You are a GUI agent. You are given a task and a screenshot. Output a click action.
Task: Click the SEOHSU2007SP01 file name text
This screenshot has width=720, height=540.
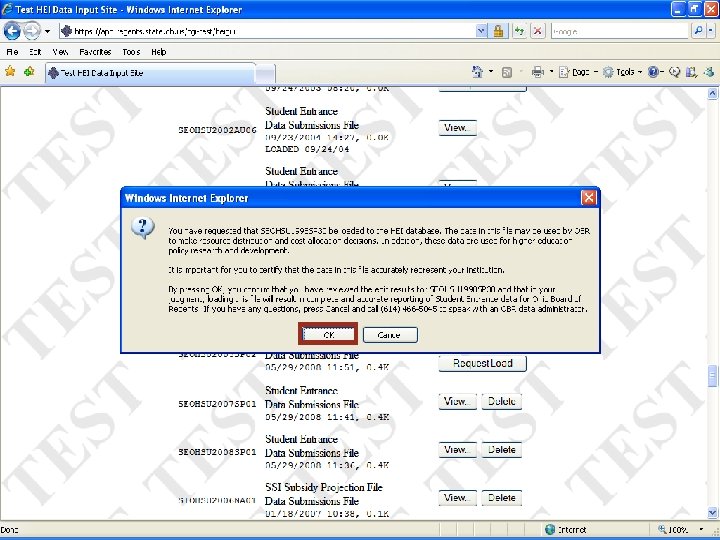pos(217,404)
